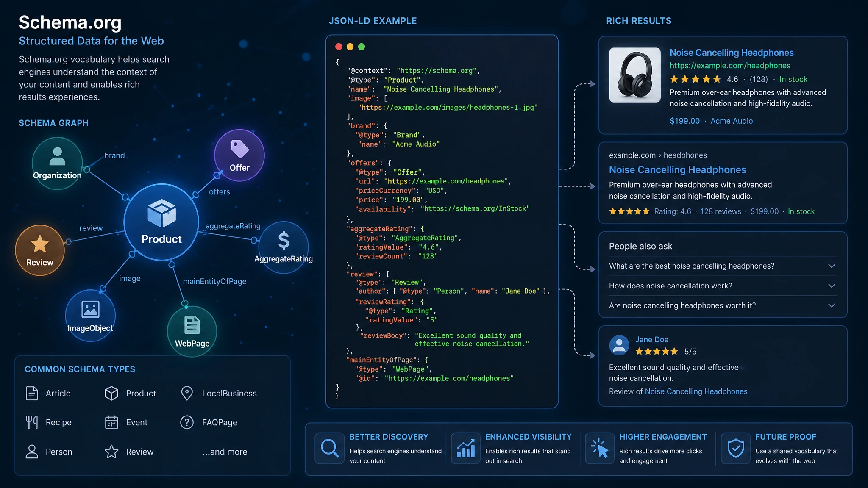
Task: Select the WebPage document node
Action: tap(192, 331)
